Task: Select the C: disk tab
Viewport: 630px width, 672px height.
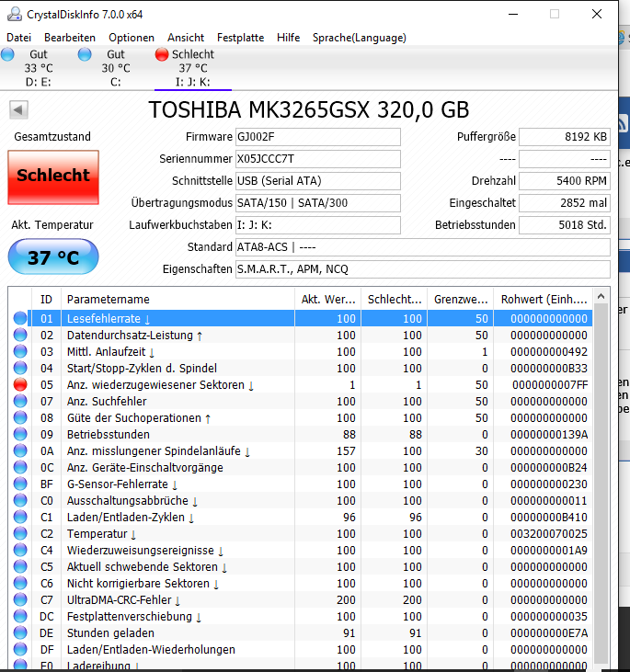Action: (x=116, y=68)
